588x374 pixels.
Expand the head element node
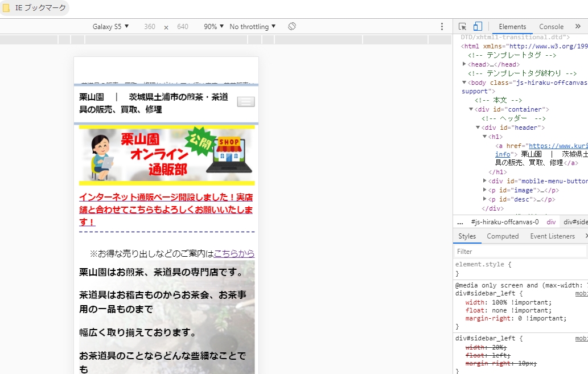click(464, 64)
